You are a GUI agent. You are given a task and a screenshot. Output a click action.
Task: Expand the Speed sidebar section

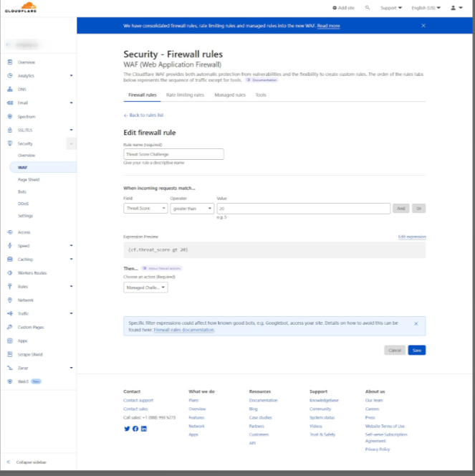click(x=71, y=246)
